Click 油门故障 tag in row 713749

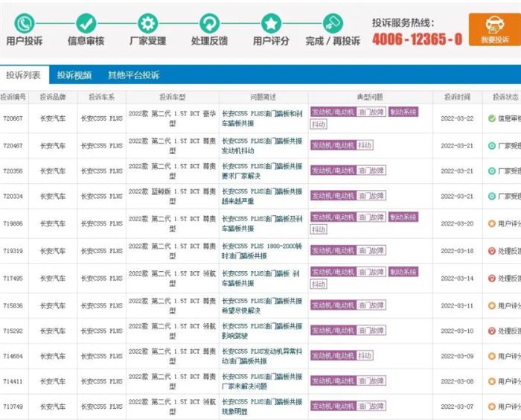(371, 406)
